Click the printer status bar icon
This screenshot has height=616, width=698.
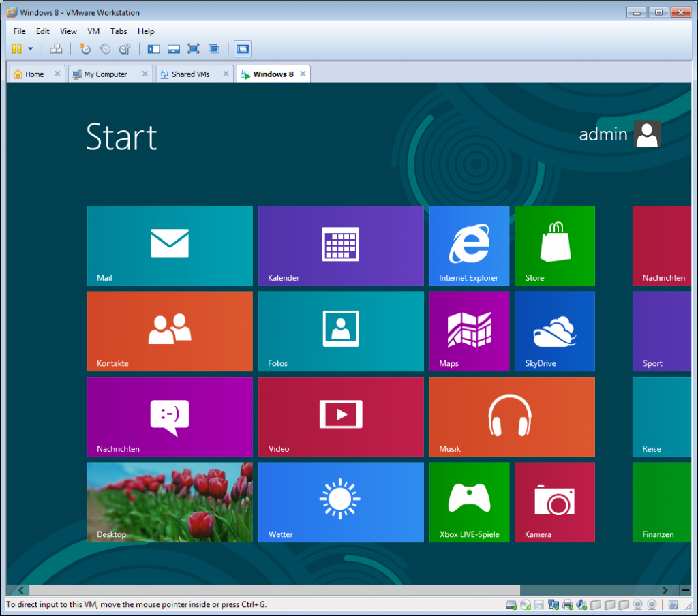coord(568,605)
